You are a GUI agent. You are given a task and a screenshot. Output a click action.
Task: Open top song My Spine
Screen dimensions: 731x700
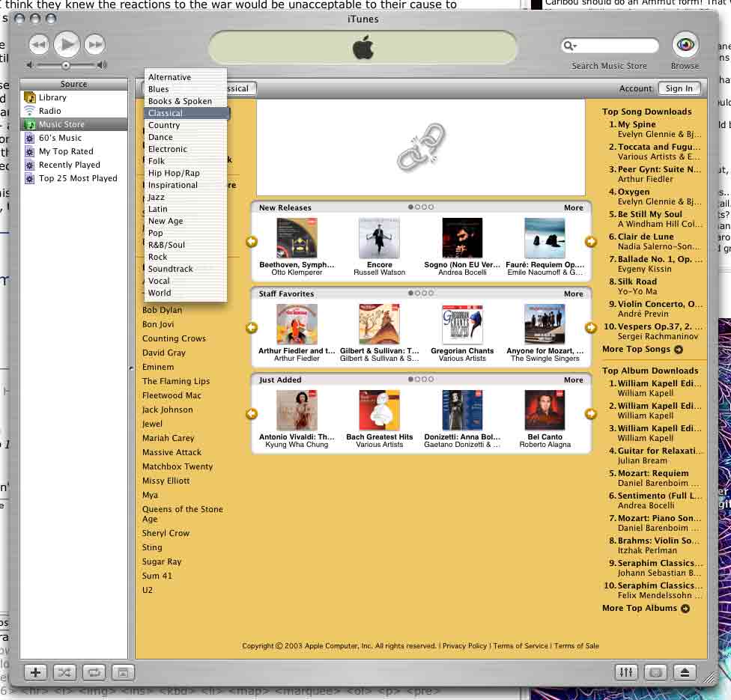coord(637,124)
